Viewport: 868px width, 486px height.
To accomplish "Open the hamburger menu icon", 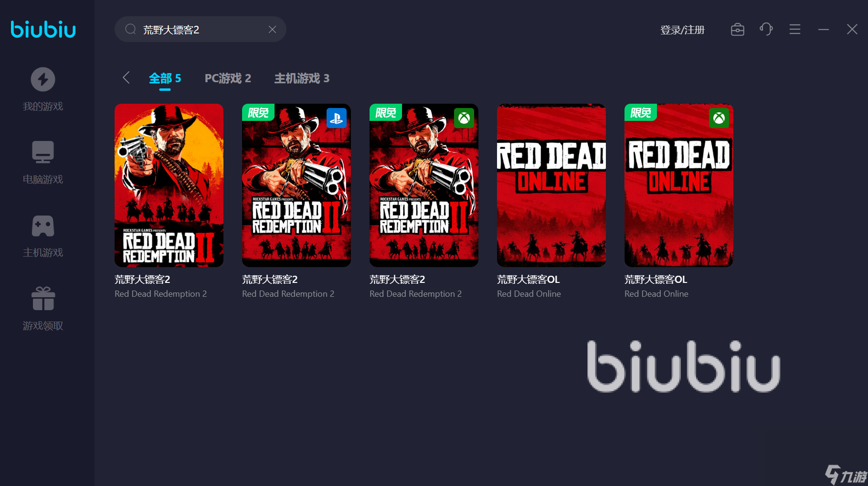I will 795,29.
